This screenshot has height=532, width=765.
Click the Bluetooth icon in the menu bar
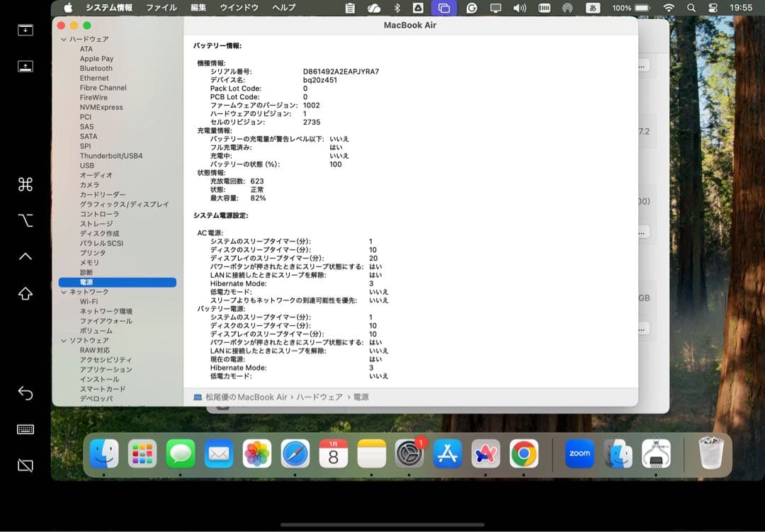(x=396, y=8)
